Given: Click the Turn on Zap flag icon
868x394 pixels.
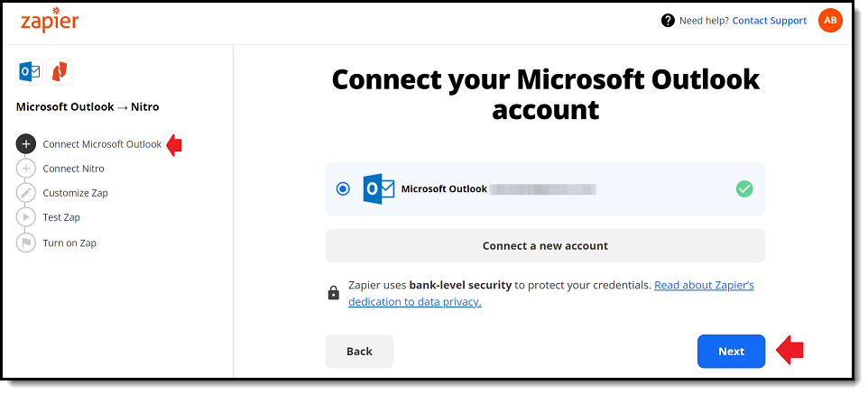Looking at the screenshot, I should tap(26, 243).
